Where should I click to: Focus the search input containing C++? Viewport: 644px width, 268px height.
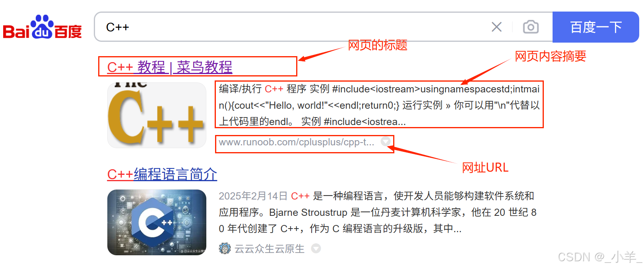pyautogui.click(x=294, y=27)
